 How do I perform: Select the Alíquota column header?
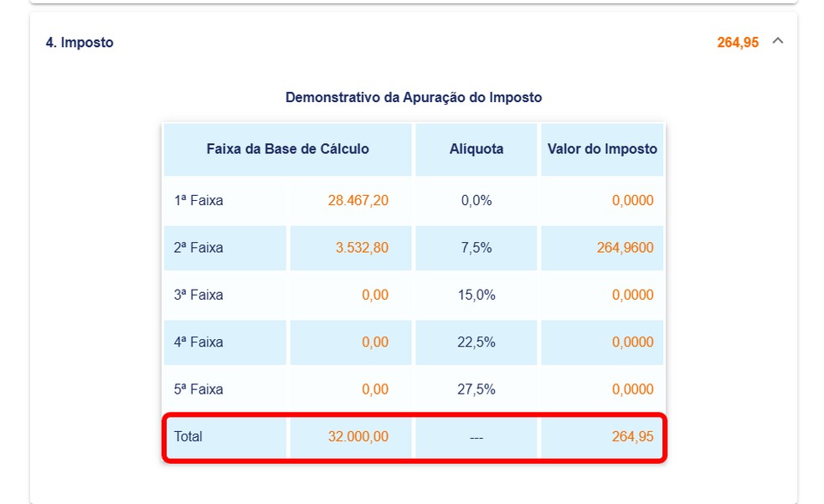[x=476, y=149]
